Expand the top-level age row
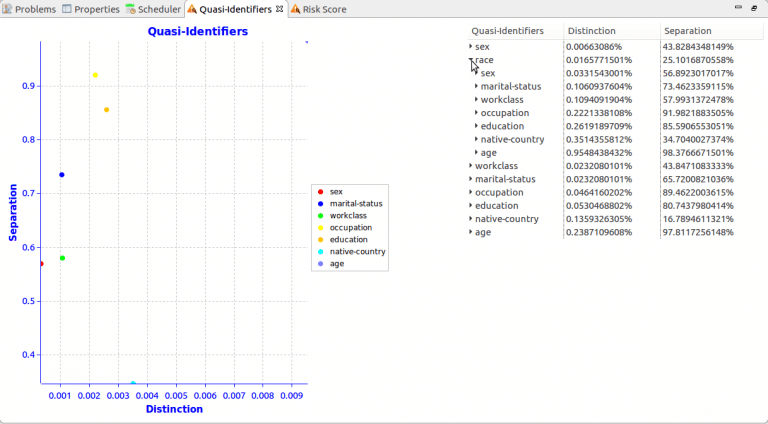This screenshot has width=768, height=424. tap(471, 232)
